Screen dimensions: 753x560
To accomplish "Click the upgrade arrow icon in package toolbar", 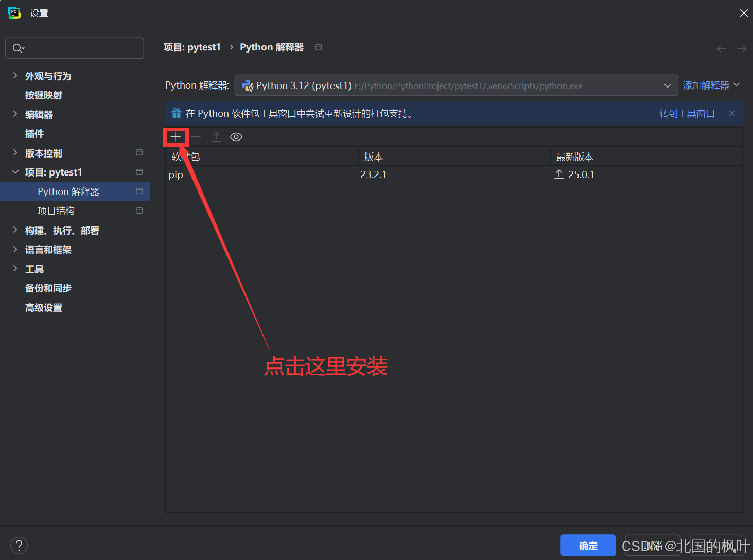I will point(216,136).
